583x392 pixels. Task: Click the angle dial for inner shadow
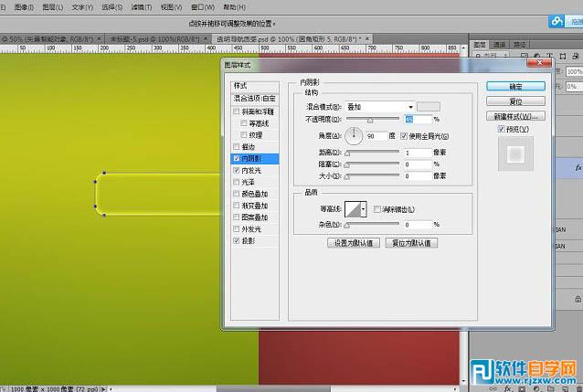354,136
